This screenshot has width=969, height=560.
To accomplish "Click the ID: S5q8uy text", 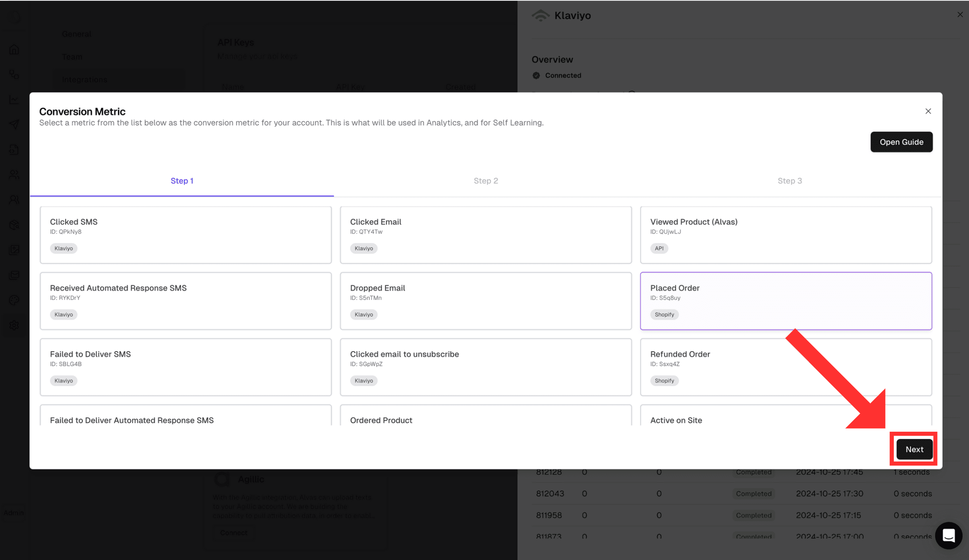I will click(x=665, y=298).
